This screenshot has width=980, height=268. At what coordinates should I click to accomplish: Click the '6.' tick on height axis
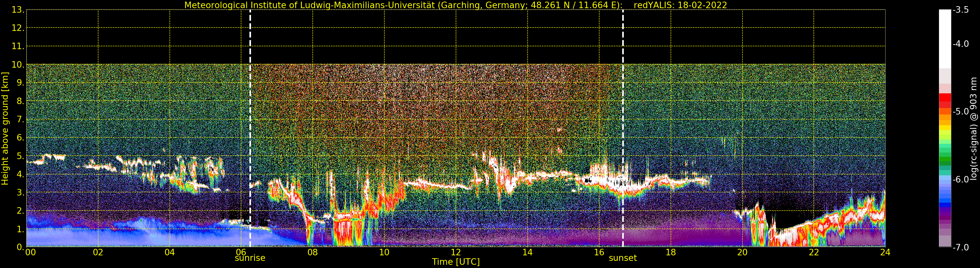[x=20, y=138]
